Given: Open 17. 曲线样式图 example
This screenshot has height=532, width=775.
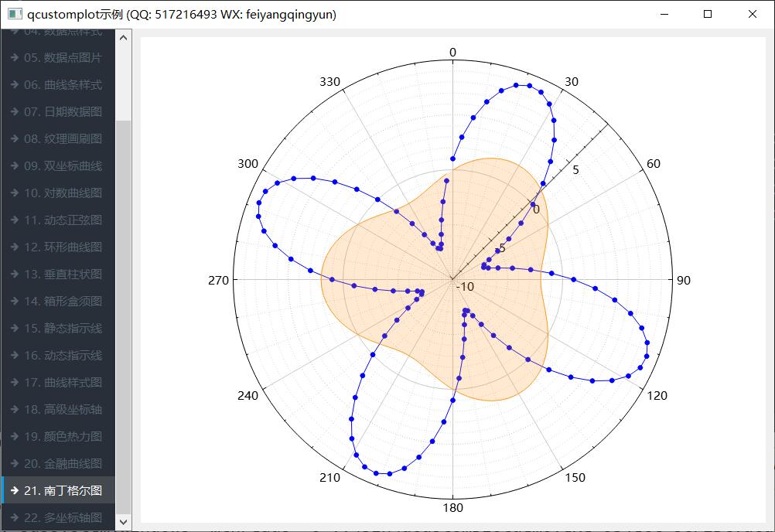Looking at the screenshot, I should click(62, 383).
